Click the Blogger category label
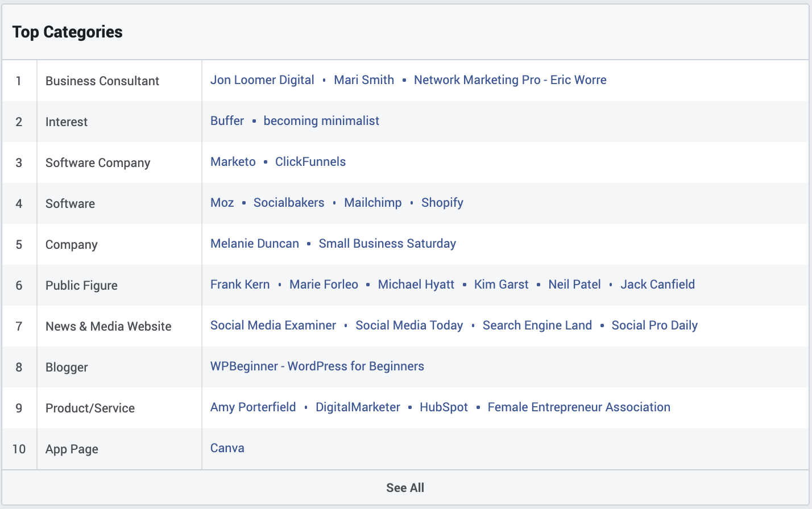The image size is (812, 509). [x=67, y=368]
